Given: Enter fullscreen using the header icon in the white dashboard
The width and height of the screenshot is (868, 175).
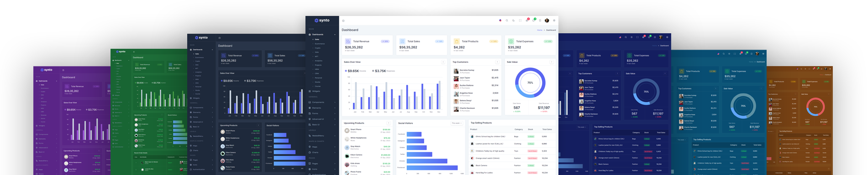Looking at the screenshot, I should tap(520, 21).
